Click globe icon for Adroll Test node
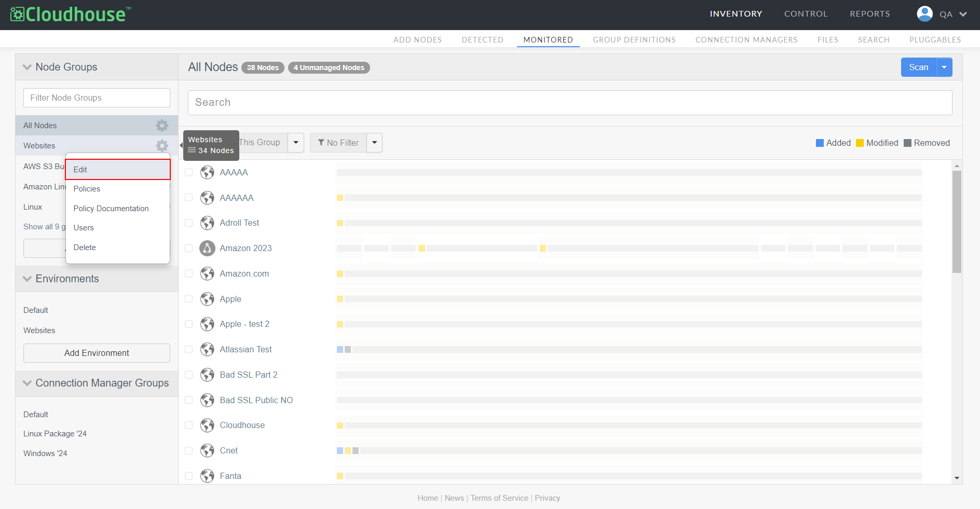 click(207, 223)
